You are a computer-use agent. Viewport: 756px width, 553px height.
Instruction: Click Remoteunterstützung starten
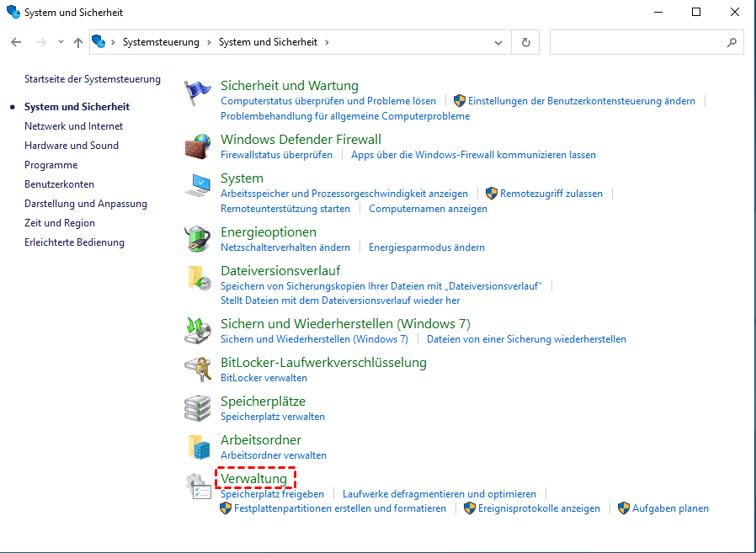click(285, 208)
